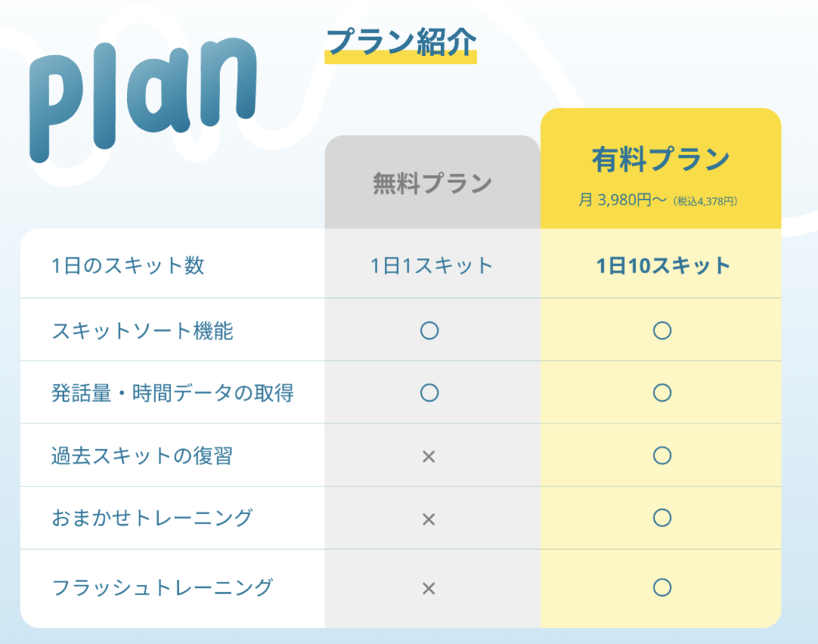Click paid plan circle for 発話量・時間データの取得
818x644 pixels.
[x=662, y=392]
